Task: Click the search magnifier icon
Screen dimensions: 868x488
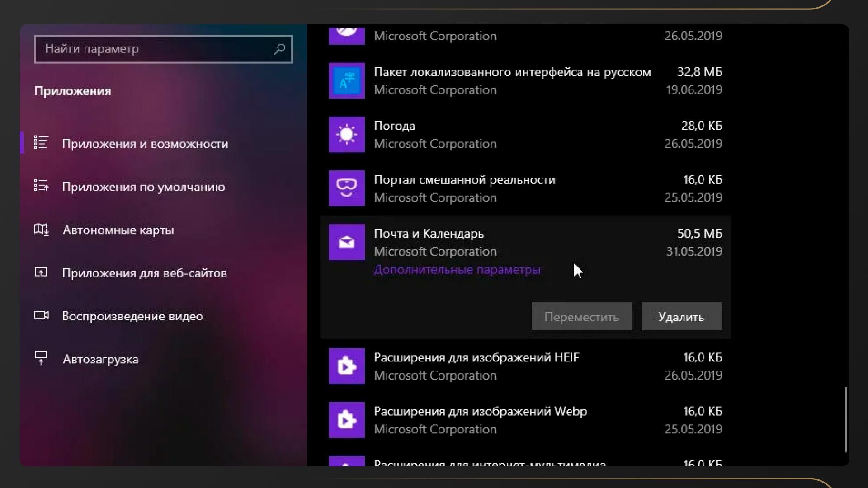Action: [279, 48]
